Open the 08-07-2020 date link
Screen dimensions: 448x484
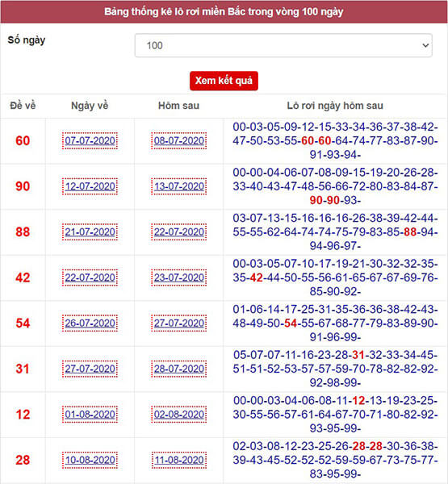point(179,140)
